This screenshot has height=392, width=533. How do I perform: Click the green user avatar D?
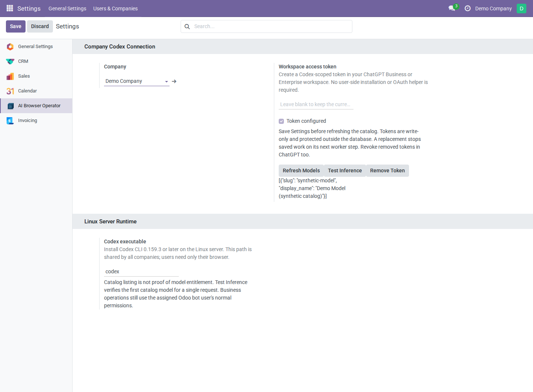point(522,8)
